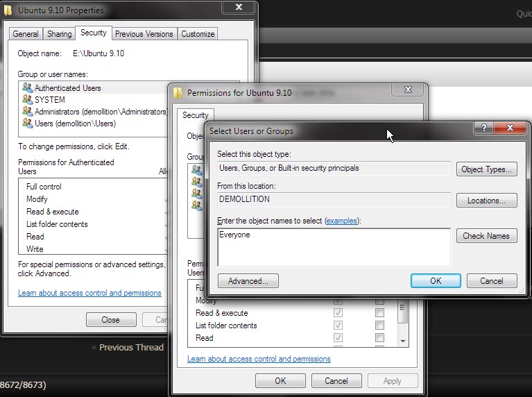Click Apply in the Permissions dialog
532x397 pixels.
coord(393,381)
